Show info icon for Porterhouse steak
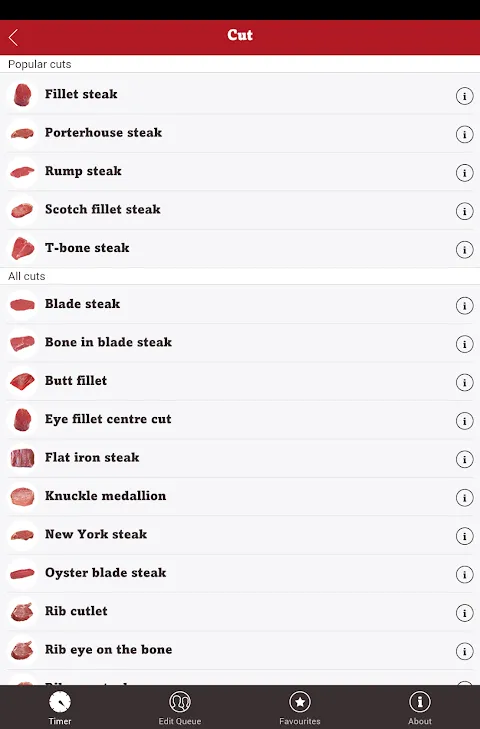 [464, 135]
